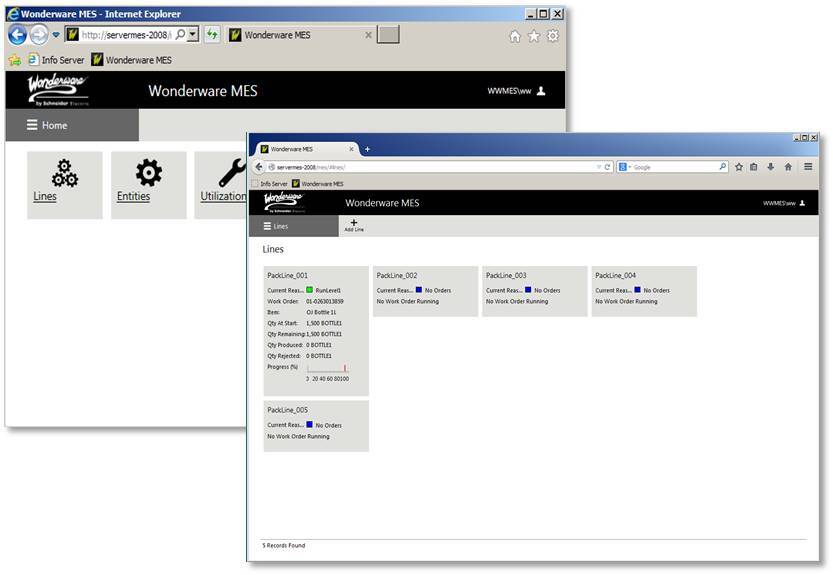Open the Firefox downloads arrow icon
Image resolution: width=833 pixels, height=575 pixels.
point(770,167)
